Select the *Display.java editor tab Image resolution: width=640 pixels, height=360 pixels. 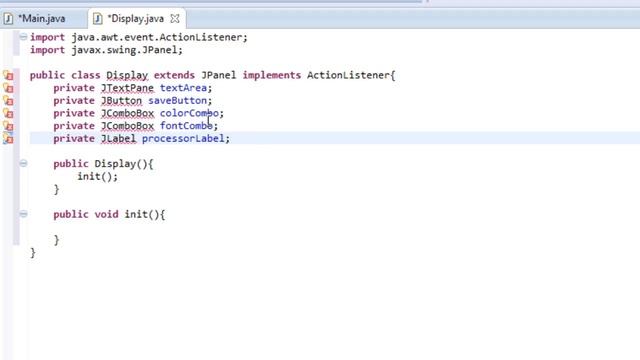[x=136, y=19]
